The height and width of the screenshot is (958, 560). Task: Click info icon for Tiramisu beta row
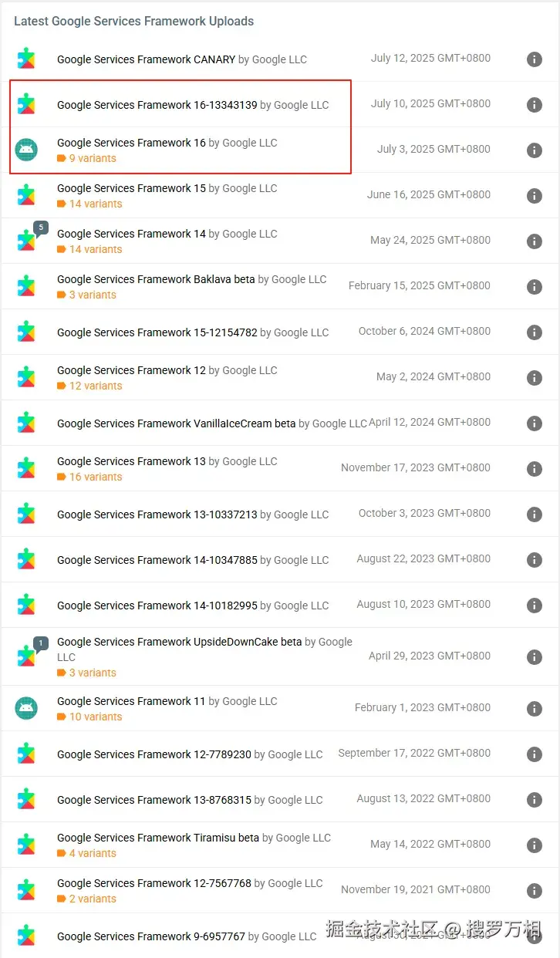(x=534, y=845)
